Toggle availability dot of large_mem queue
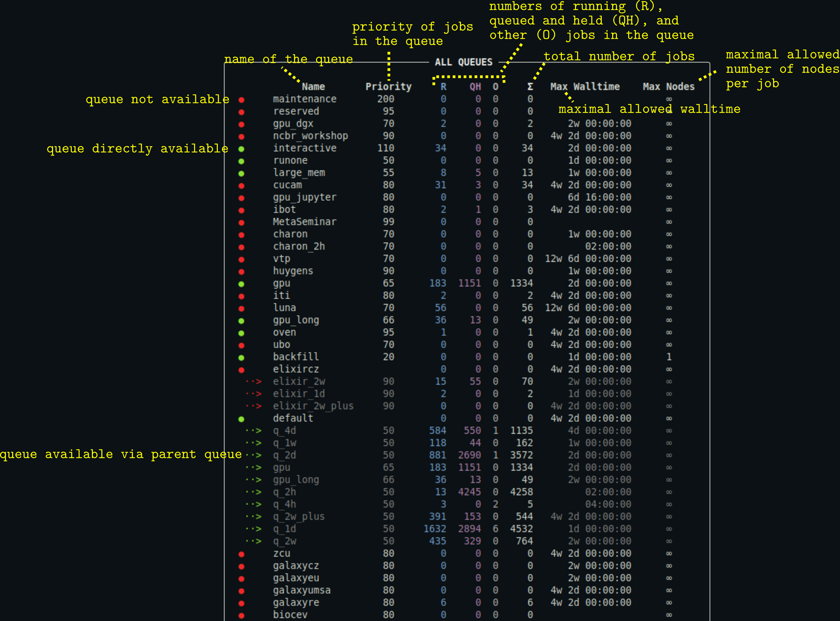The height and width of the screenshot is (621, 840). (x=241, y=173)
